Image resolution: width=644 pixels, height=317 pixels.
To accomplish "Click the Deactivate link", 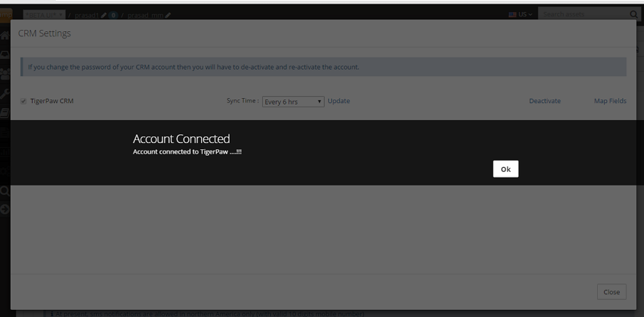I will pos(544,101).
